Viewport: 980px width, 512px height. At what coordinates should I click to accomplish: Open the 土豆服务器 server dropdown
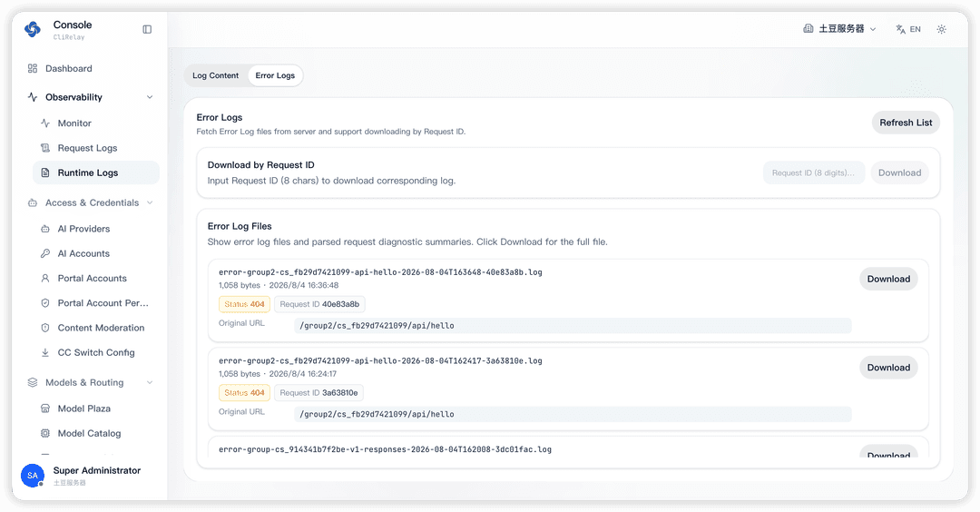tap(840, 29)
